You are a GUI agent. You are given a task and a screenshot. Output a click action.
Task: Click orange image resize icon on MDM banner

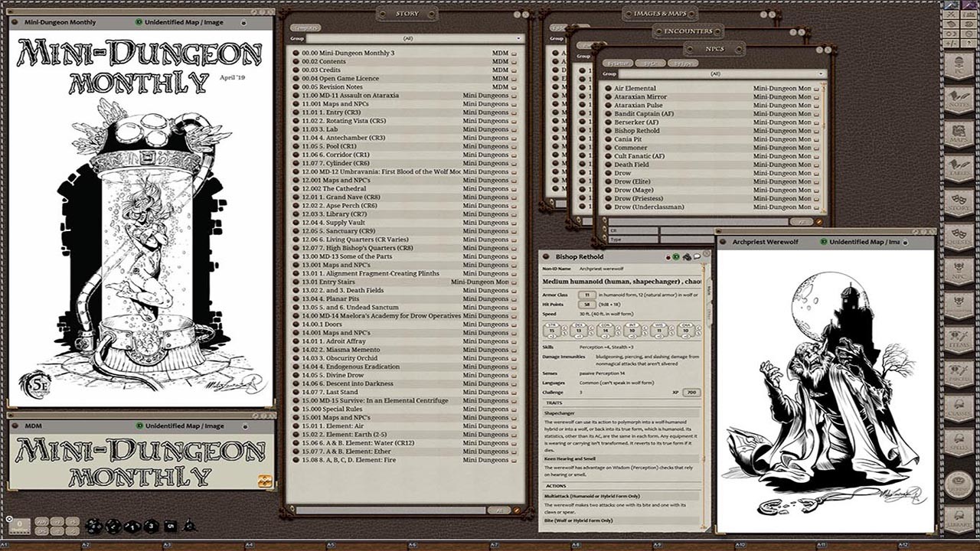click(x=265, y=481)
